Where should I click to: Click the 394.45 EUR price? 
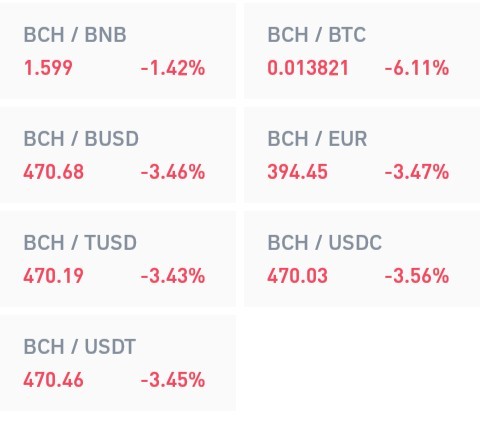coord(297,172)
